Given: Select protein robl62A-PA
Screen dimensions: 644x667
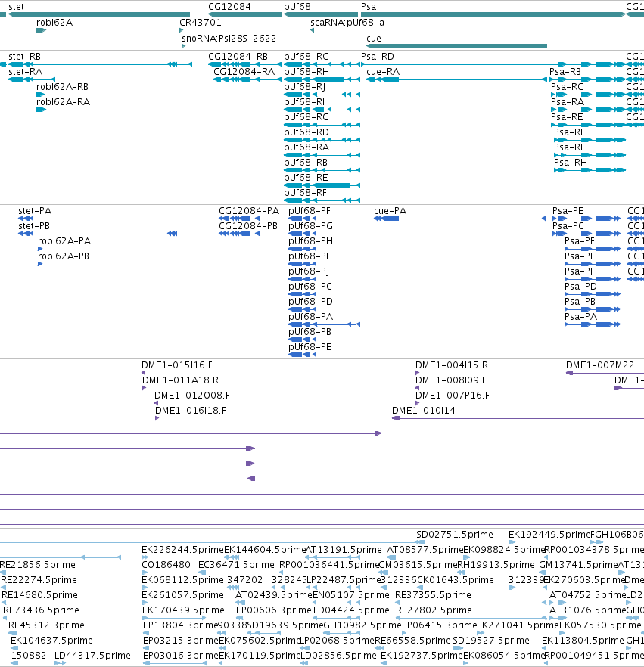Looking at the screenshot, I should (40, 249).
